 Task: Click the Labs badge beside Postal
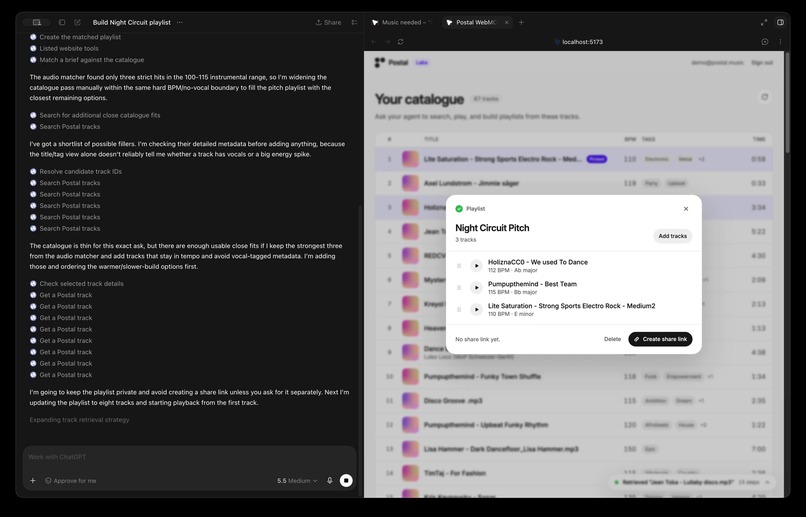coord(422,63)
